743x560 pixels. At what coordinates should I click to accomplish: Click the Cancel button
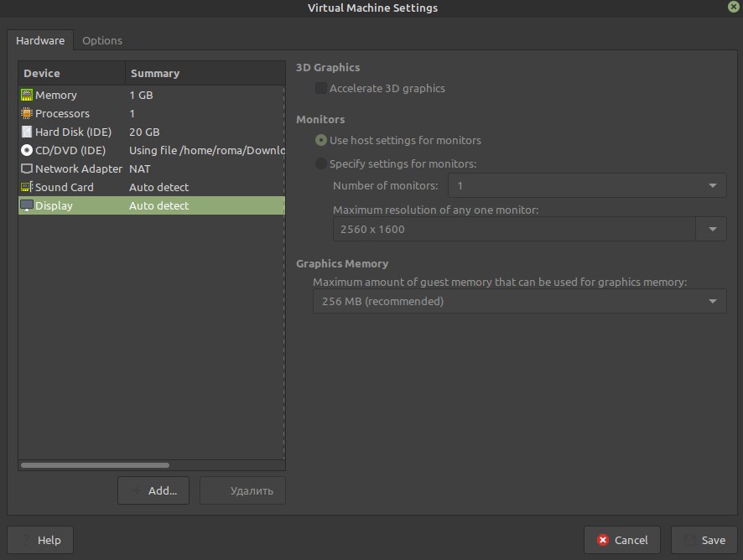[x=622, y=540]
